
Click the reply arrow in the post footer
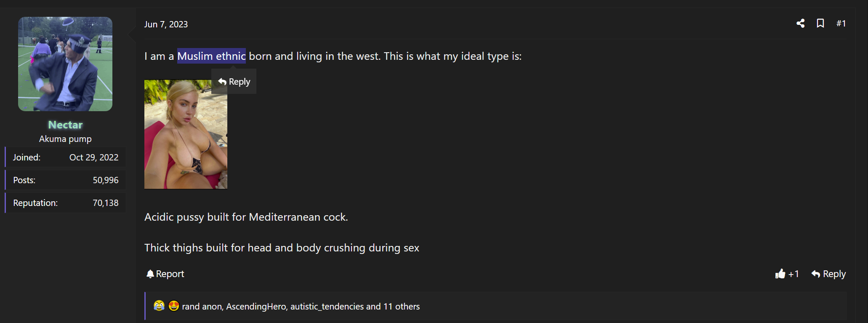pos(816,274)
